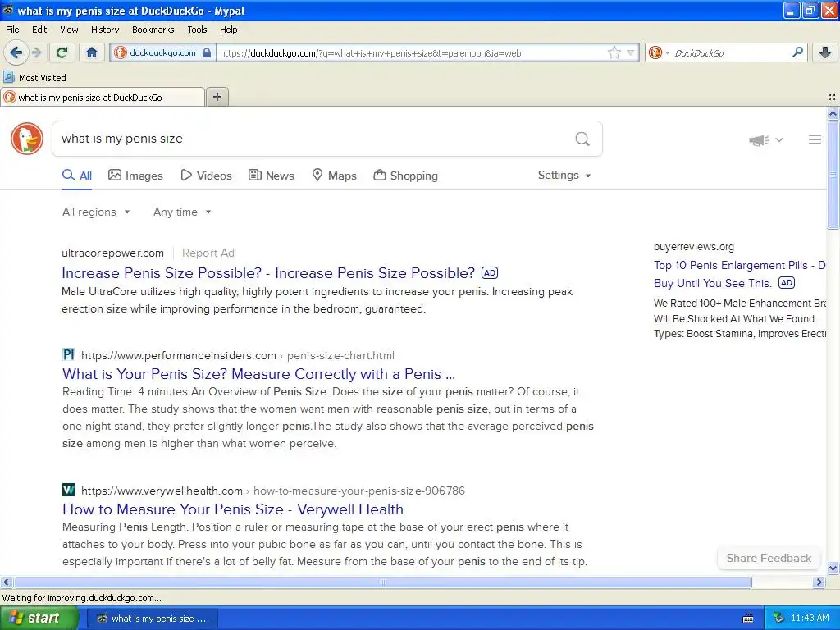Select the All results tab

pos(77,176)
